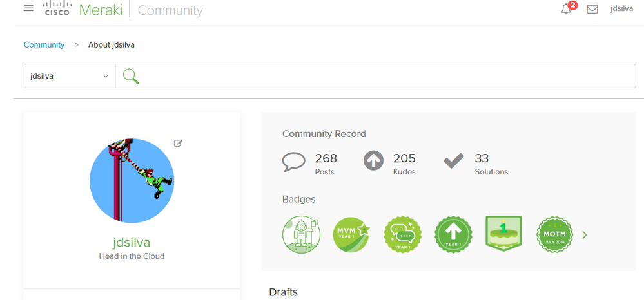The image size is (644, 300).
Task: Click the green search magnifier icon
Action: [x=131, y=76]
